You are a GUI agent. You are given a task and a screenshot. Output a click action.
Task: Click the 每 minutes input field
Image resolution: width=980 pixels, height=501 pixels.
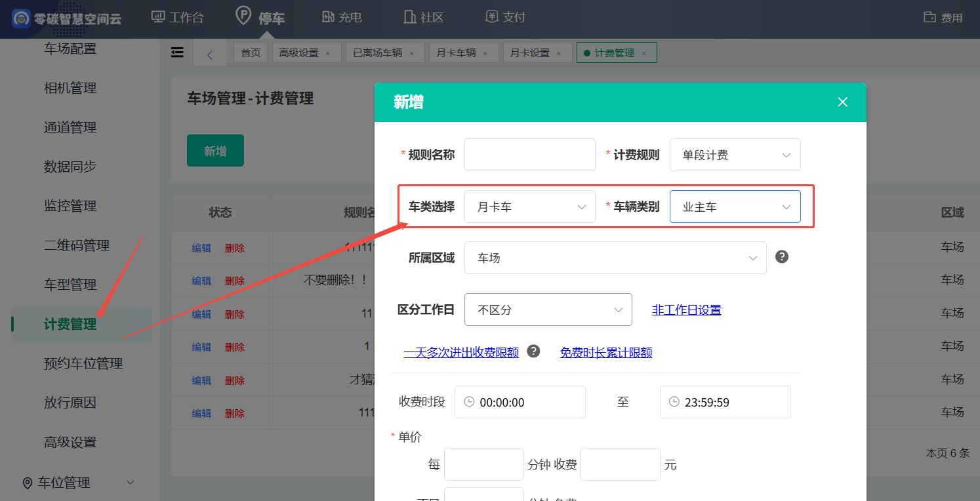pos(483,464)
